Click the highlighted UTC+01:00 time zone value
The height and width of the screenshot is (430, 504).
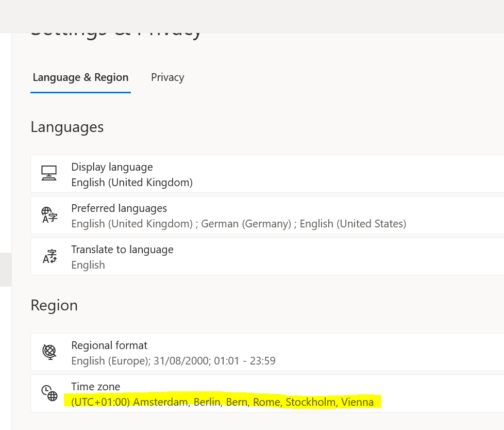(223, 402)
